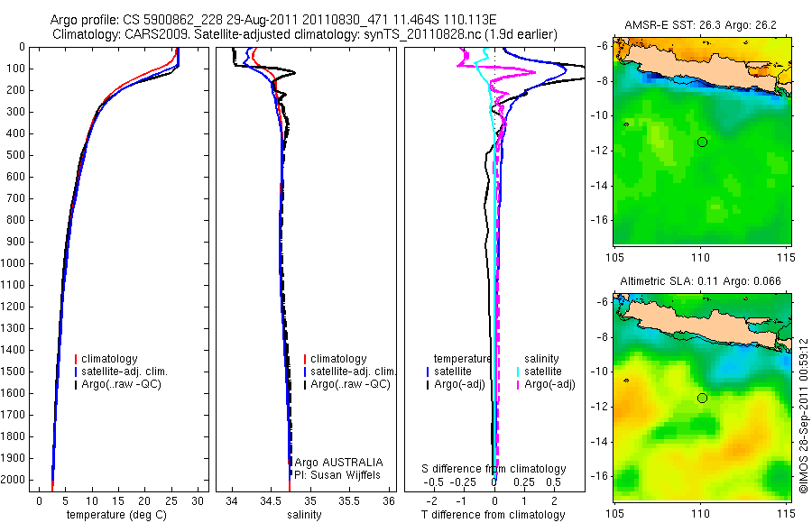
Task: Click 'S difference from climatology' label
Action: point(494,469)
